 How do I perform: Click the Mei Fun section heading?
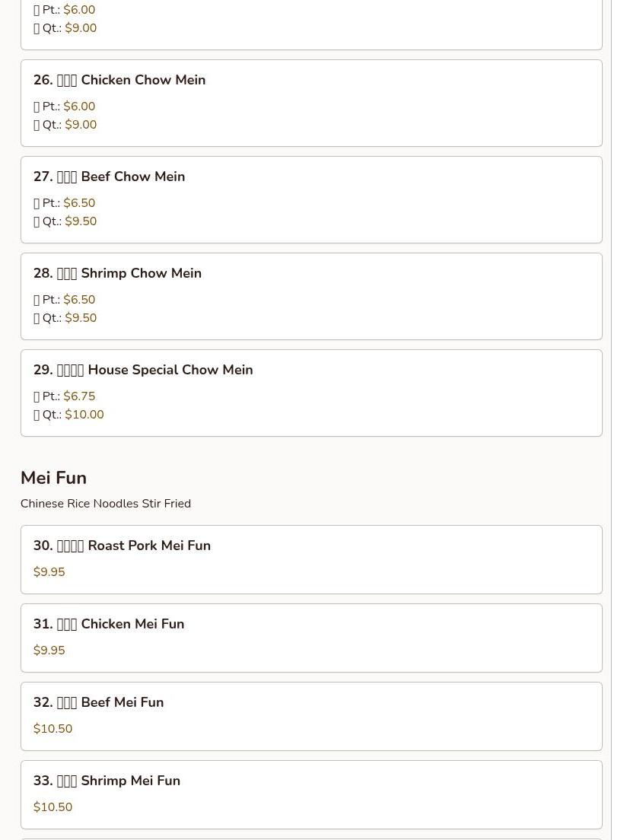tap(53, 478)
